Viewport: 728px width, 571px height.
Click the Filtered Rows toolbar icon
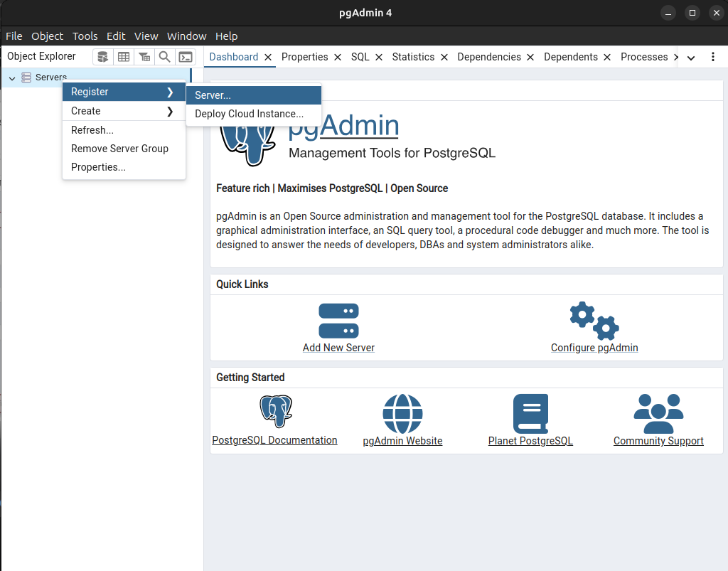[144, 57]
